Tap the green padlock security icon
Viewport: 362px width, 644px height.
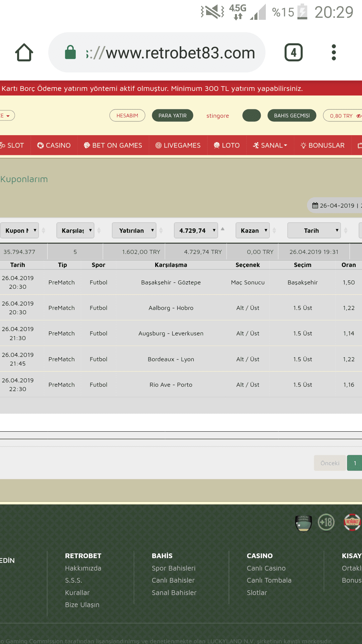pos(70,52)
